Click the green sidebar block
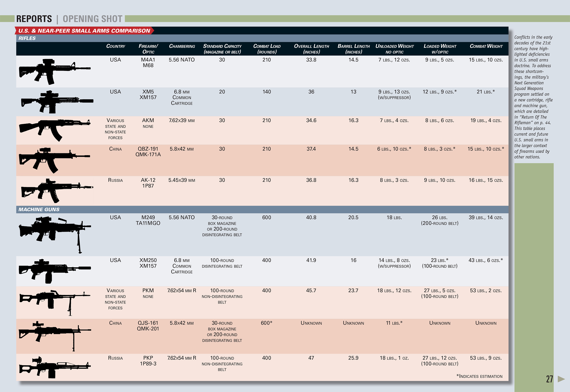570x392 pixels. tap(534, 270)
